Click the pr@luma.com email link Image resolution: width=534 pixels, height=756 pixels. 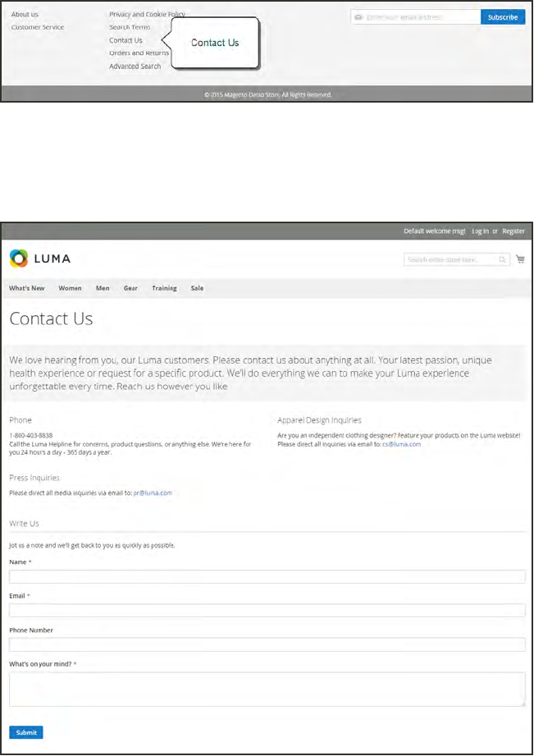(x=153, y=493)
